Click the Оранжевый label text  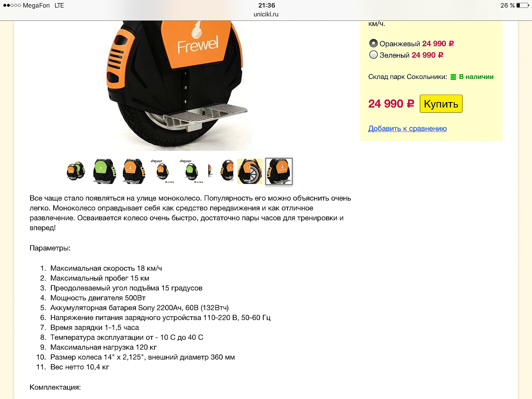(x=400, y=44)
